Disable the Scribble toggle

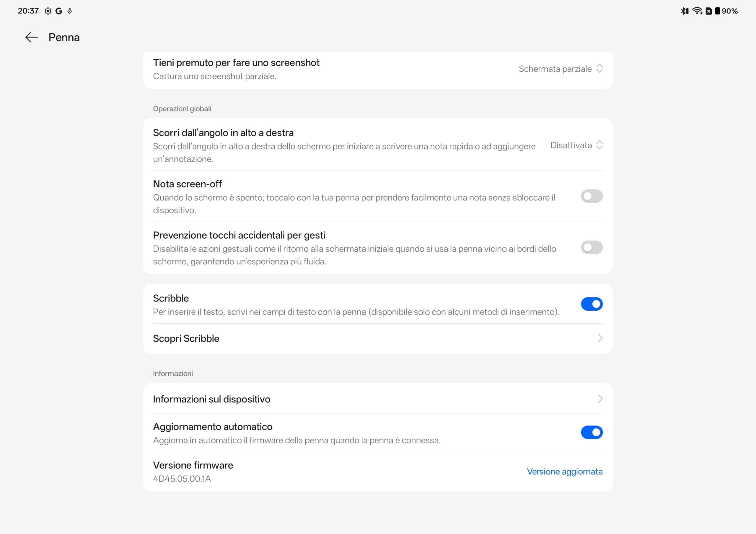592,304
